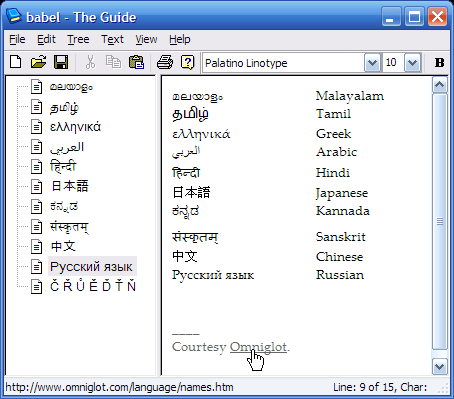Click inside the Palatino Linotype font field
The width and height of the screenshot is (454, 399).
click(283, 63)
